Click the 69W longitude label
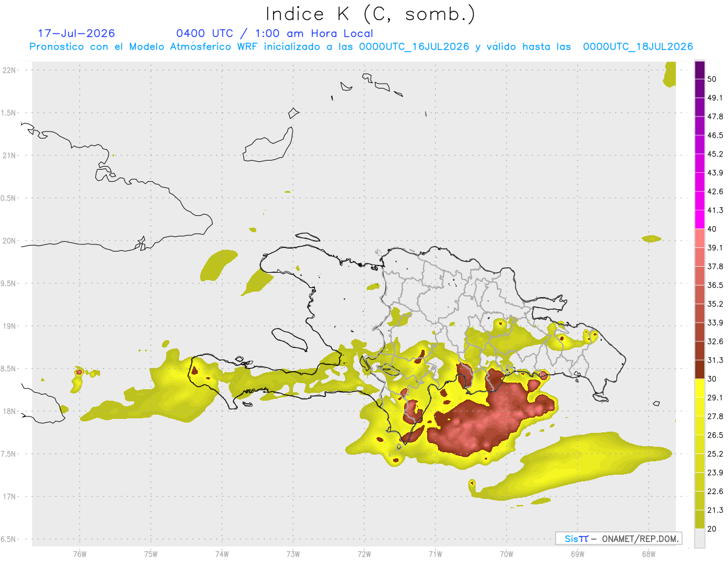 577,554
